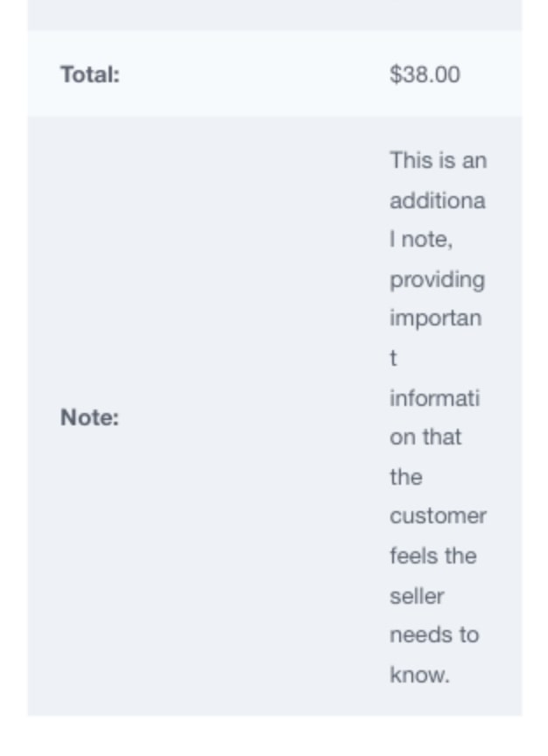Click the gray row strip above Total
The image size is (548, 756).
click(275, 15)
